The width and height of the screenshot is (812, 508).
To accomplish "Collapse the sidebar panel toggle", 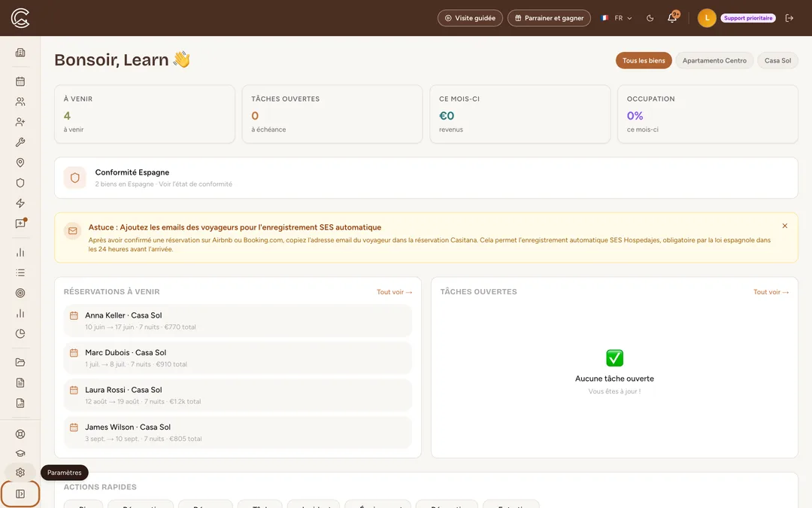I will pyautogui.click(x=20, y=494).
